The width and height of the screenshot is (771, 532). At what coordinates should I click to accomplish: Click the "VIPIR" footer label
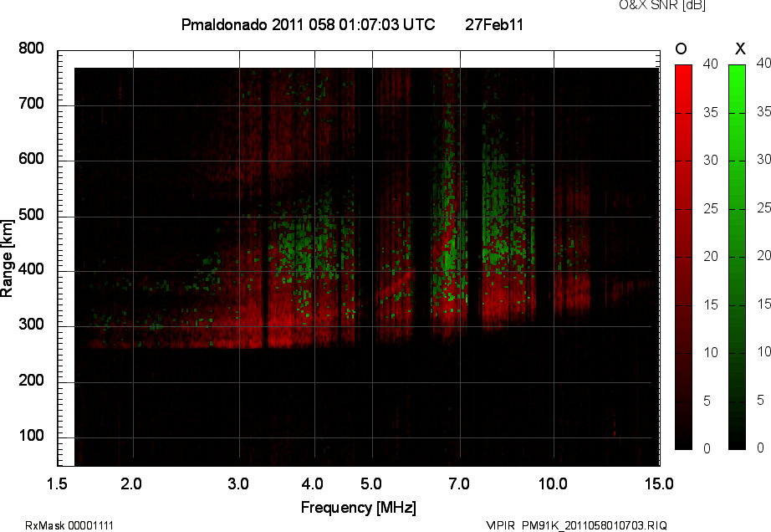pyautogui.click(x=500, y=525)
